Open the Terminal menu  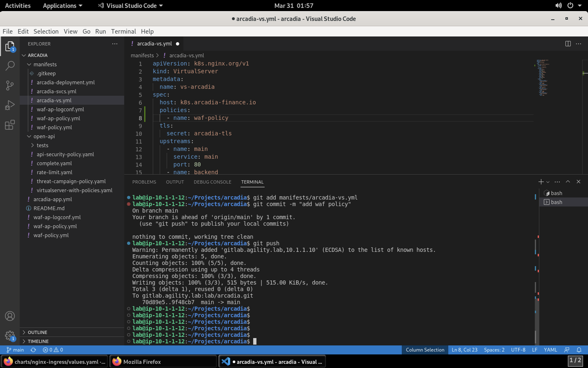pyautogui.click(x=124, y=31)
